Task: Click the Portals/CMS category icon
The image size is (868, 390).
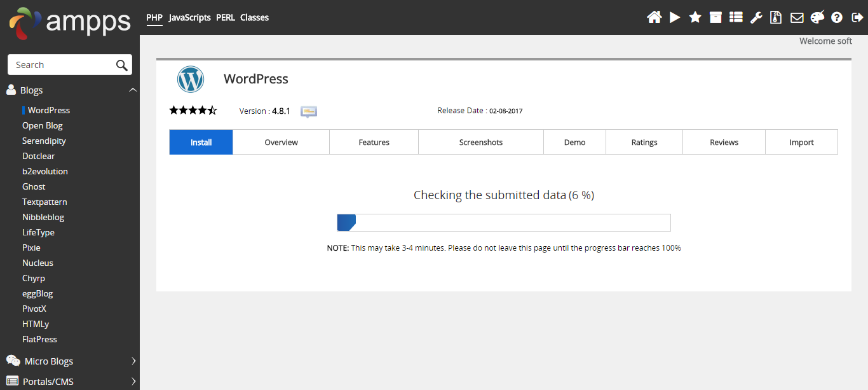Action: pyautogui.click(x=12, y=382)
